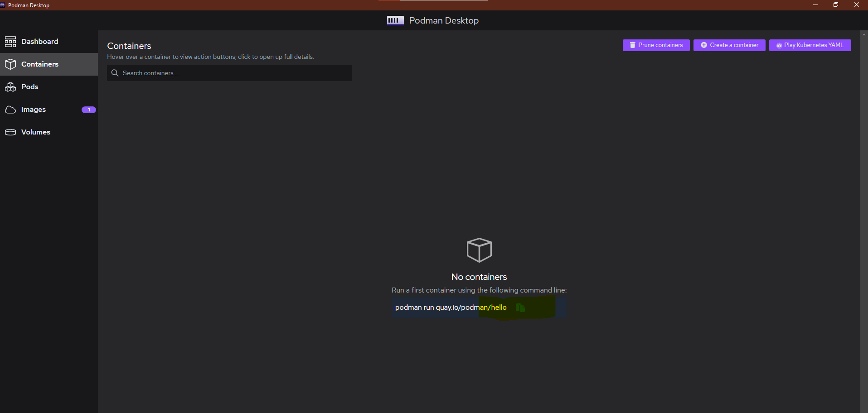Click the magnifying glass in search bar
The width and height of the screenshot is (868, 413).
pos(115,73)
